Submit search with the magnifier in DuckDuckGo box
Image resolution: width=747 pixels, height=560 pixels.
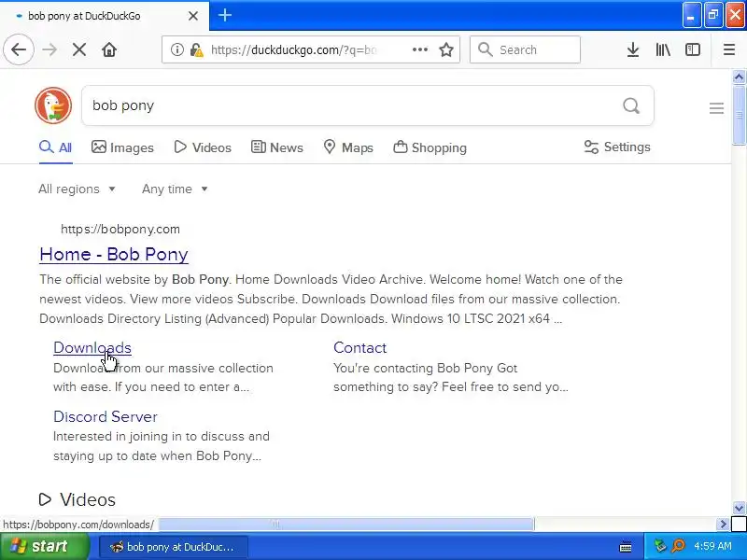pyautogui.click(x=631, y=105)
